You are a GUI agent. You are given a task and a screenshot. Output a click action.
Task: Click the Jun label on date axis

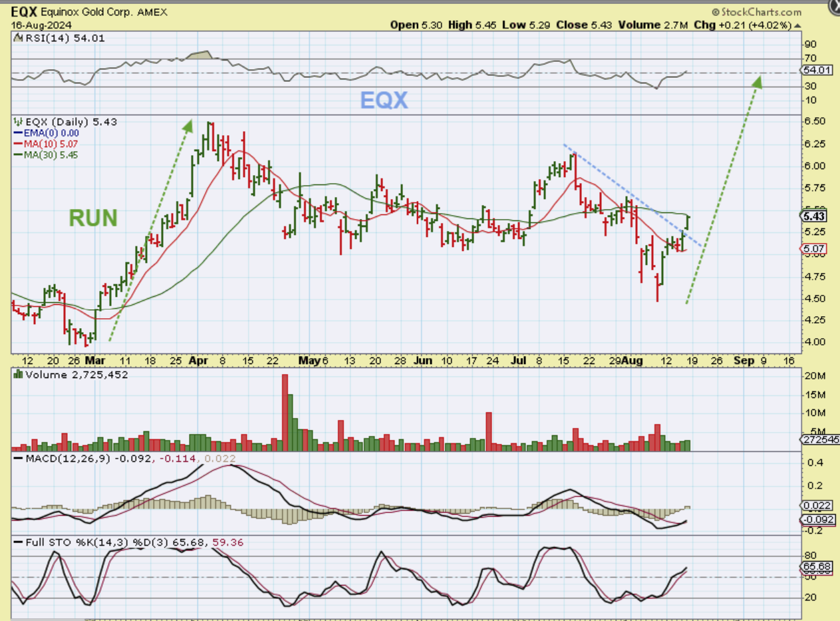click(x=424, y=361)
